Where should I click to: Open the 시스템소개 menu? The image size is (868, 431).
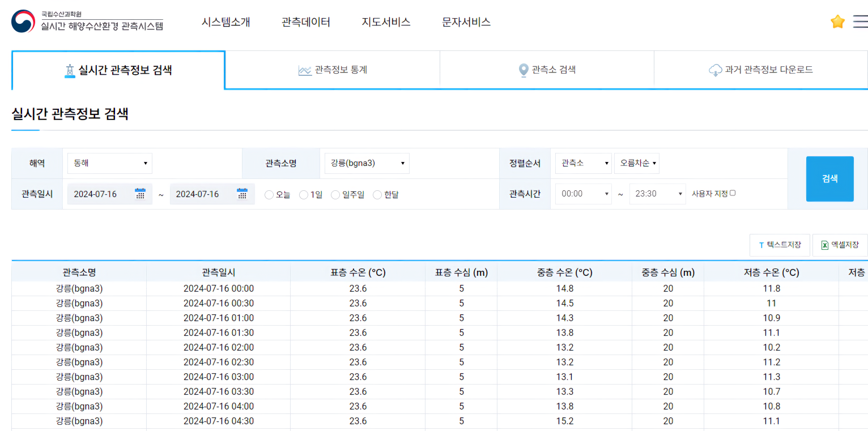[x=226, y=22]
